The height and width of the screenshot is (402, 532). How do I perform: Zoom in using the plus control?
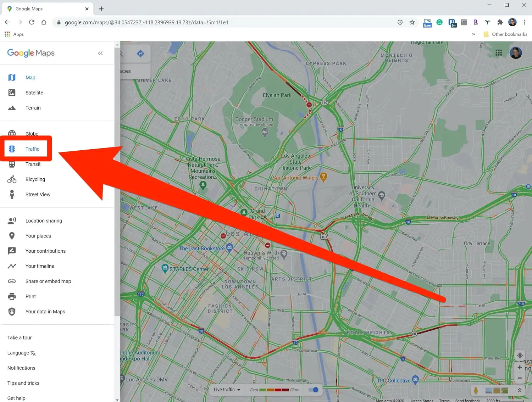(520, 368)
